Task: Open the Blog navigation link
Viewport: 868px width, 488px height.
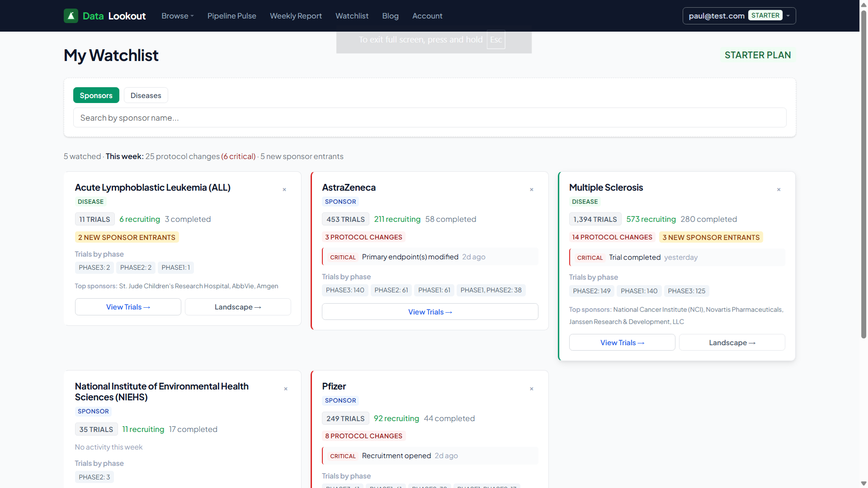Action: click(x=390, y=16)
